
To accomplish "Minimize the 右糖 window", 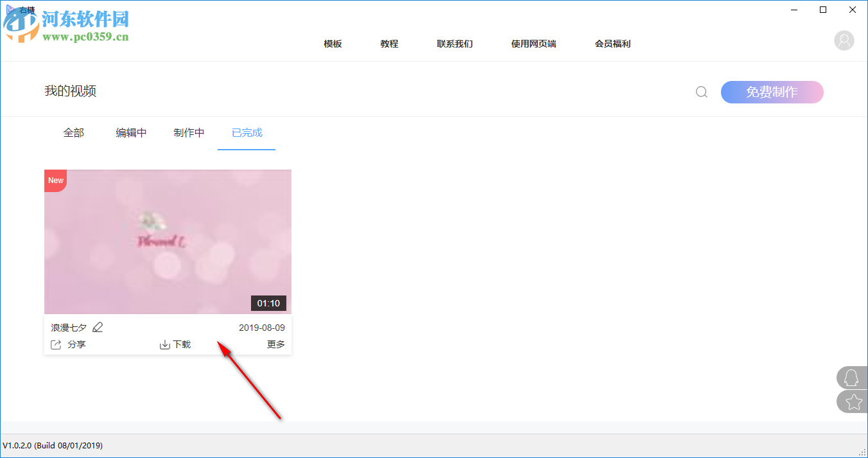I will 794,10.
